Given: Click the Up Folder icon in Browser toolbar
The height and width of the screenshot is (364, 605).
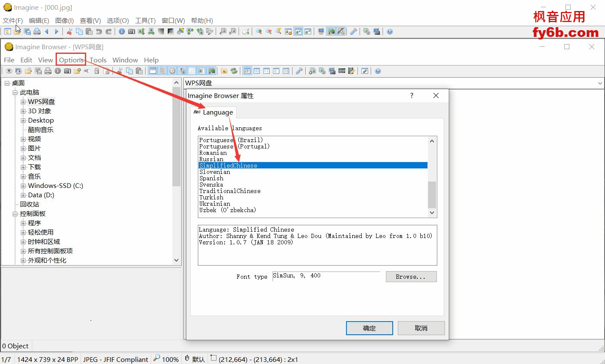Looking at the screenshot, I should 224,71.
